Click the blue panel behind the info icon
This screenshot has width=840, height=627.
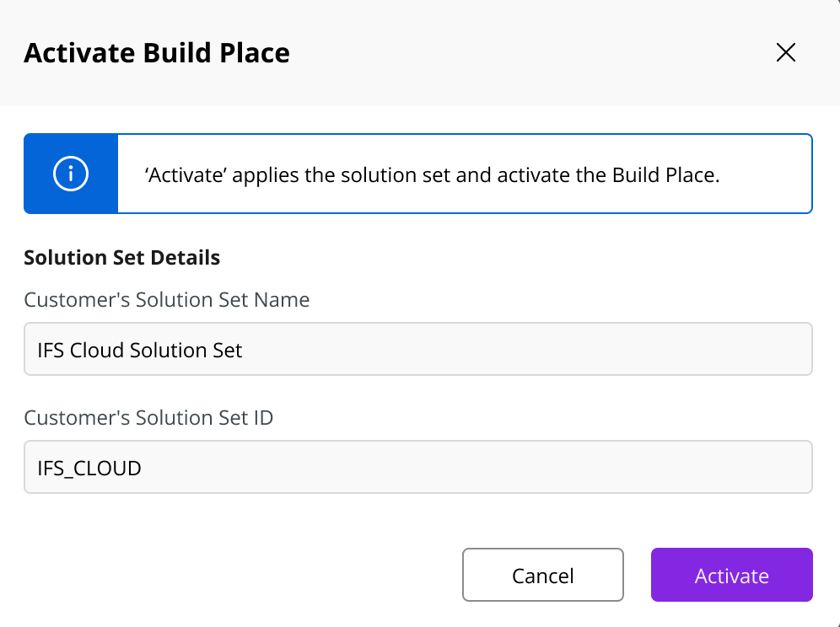tap(71, 174)
